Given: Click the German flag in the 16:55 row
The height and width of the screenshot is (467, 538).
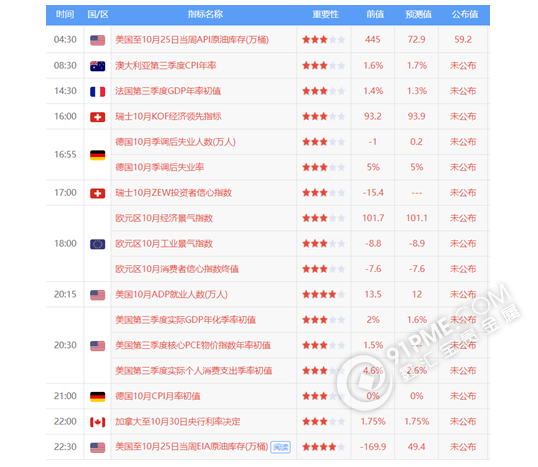Looking at the screenshot, I should click(x=97, y=155).
